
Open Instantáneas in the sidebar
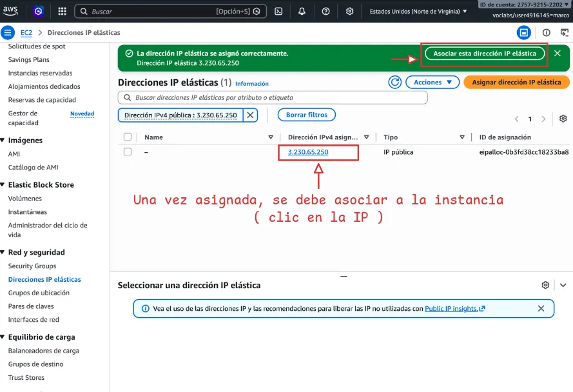tap(28, 211)
